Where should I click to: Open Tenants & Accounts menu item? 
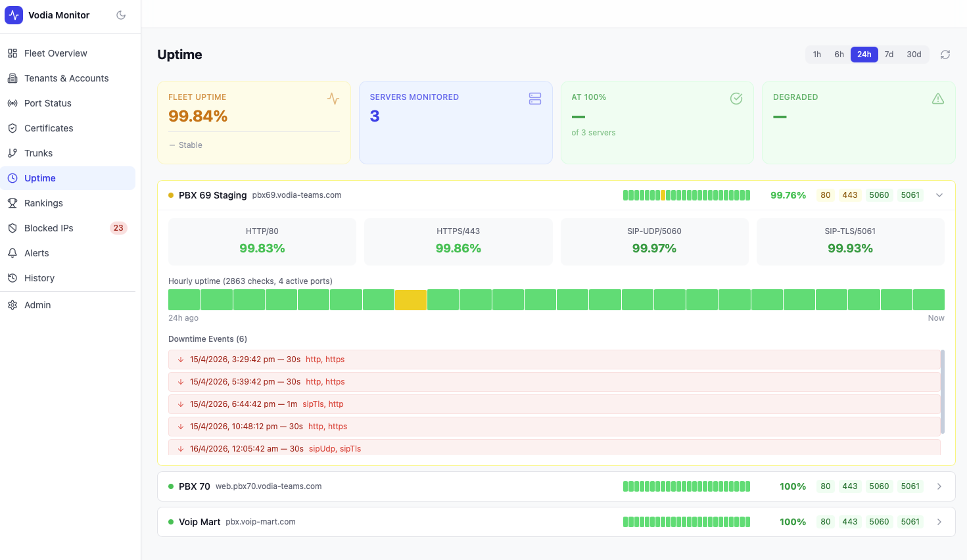click(66, 78)
